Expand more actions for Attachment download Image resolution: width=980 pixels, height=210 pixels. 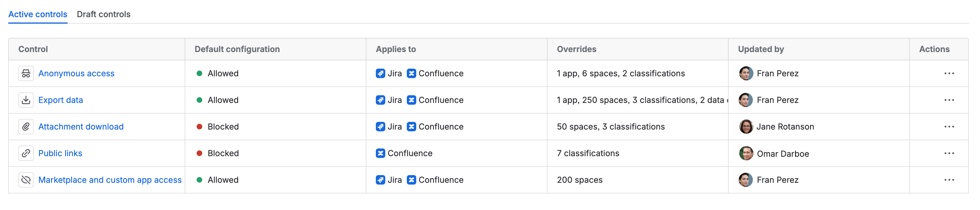[949, 127]
